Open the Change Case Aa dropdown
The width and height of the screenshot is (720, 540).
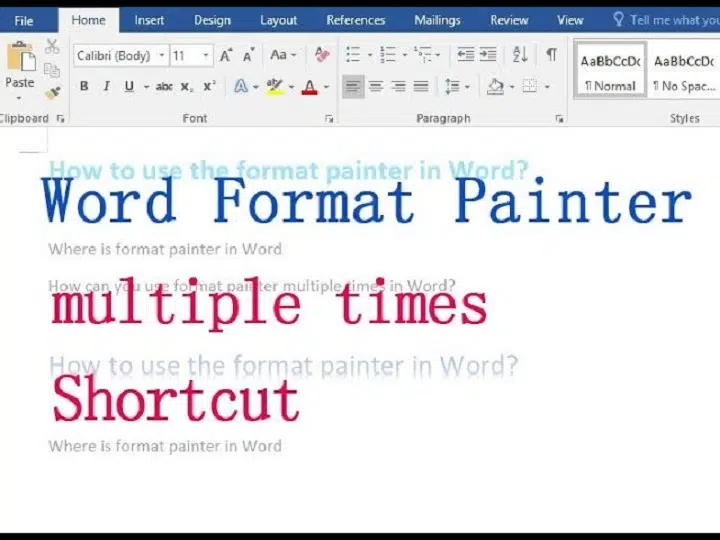tap(283, 55)
